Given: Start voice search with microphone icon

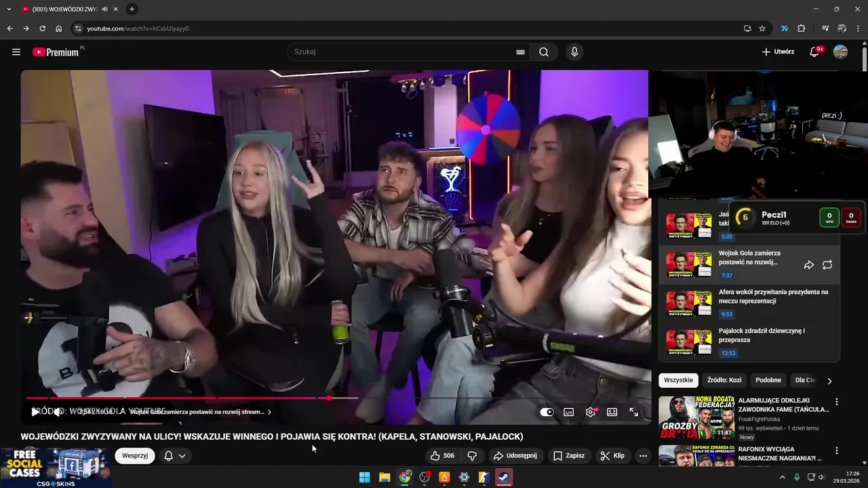Looking at the screenshot, I should pos(574,52).
